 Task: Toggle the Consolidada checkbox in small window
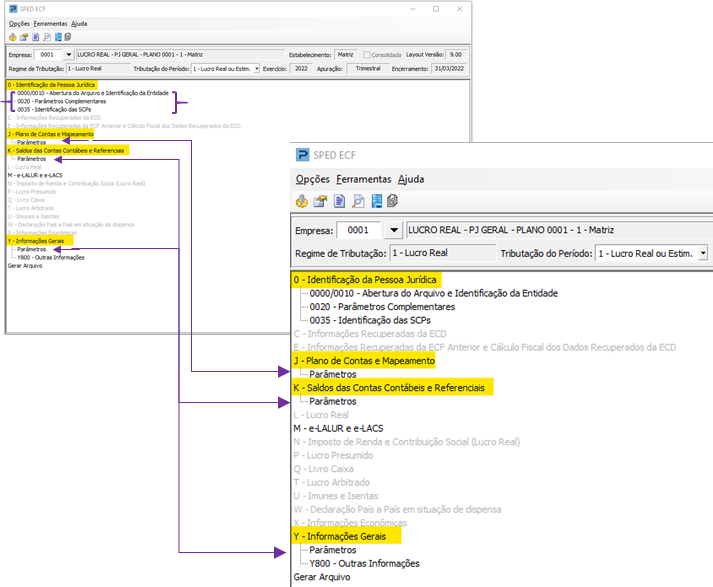pyautogui.click(x=367, y=55)
